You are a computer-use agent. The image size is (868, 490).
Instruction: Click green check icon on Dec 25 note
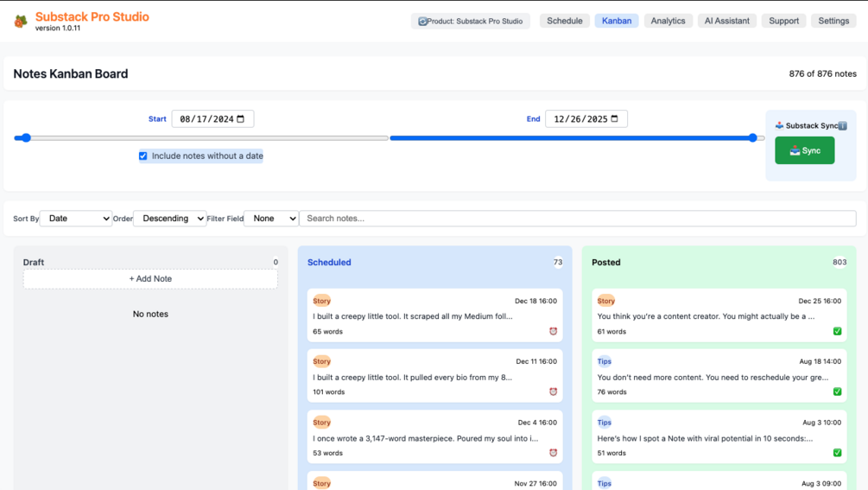click(837, 331)
